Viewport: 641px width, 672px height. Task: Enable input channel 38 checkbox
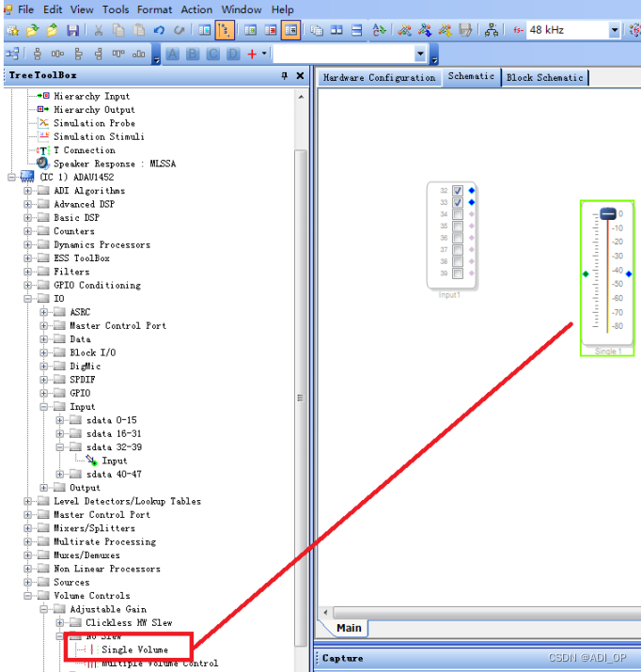point(458,261)
